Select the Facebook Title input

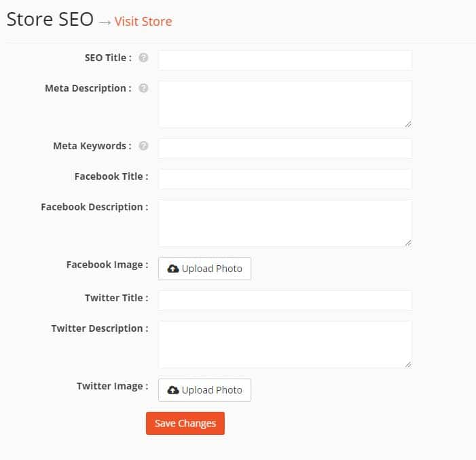coord(285,179)
